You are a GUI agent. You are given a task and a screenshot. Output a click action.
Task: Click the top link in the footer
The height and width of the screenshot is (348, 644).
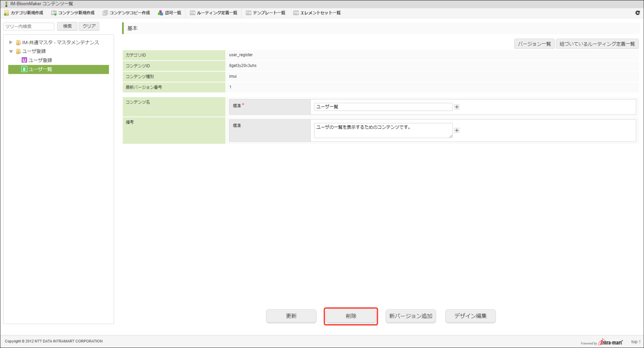tap(635, 342)
